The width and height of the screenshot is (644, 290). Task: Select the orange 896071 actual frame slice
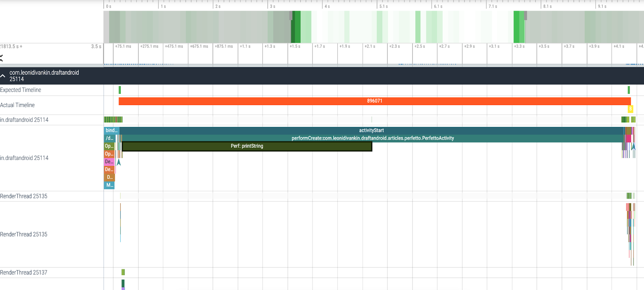(x=374, y=101)
